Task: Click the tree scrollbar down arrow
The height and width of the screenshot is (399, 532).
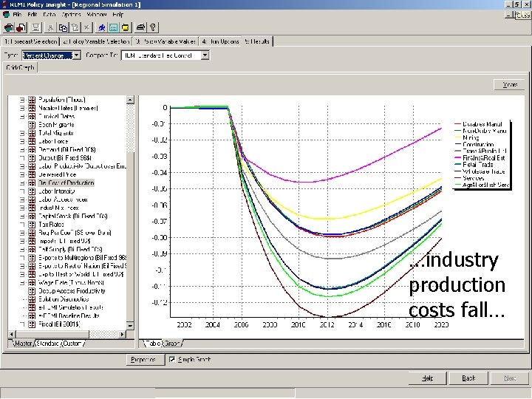Action: coord(130,325)
